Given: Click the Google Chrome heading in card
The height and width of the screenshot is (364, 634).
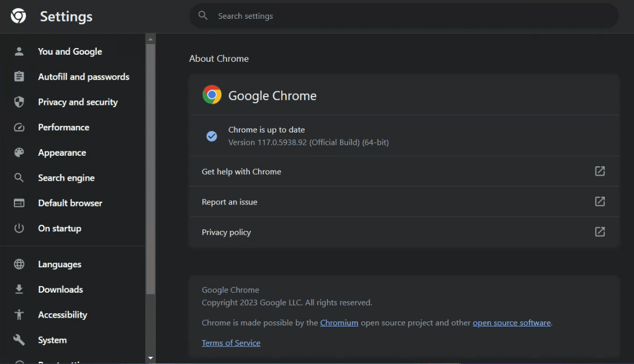Looking at the screenshot, I should coord(273,96).
